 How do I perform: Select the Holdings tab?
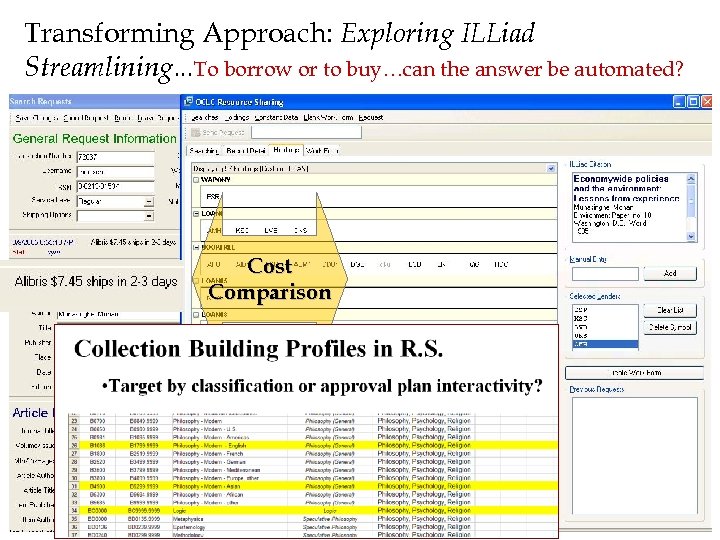click(x=286, y=150)
